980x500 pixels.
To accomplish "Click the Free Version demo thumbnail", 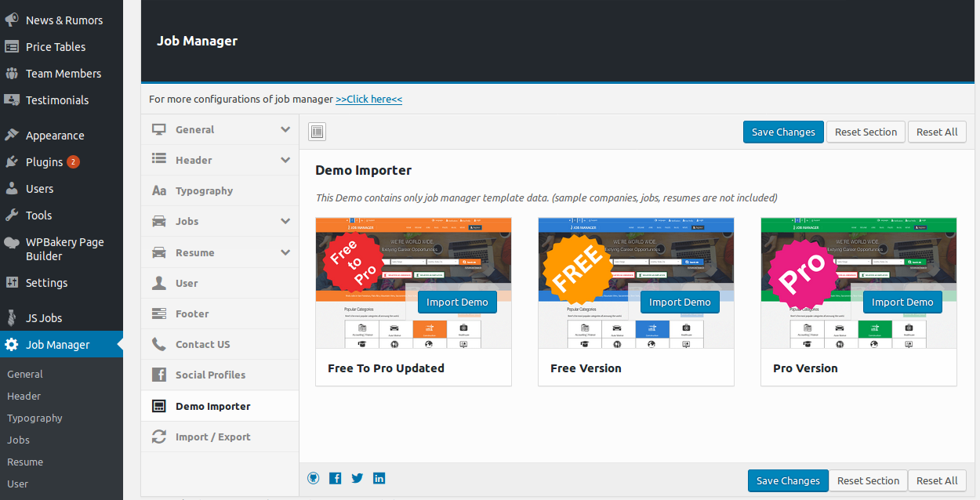I will click(636, 283).
